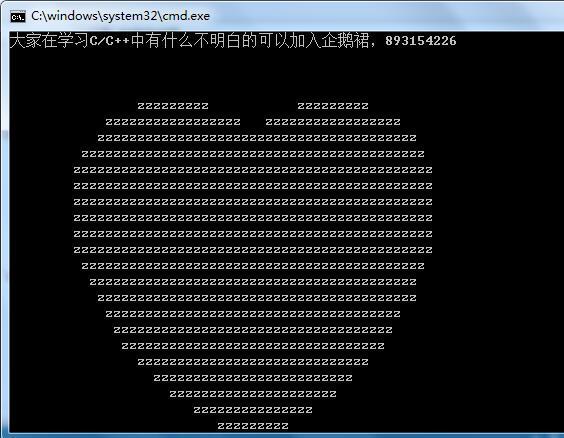Click the right top lobe of the heart

point(333,106)
